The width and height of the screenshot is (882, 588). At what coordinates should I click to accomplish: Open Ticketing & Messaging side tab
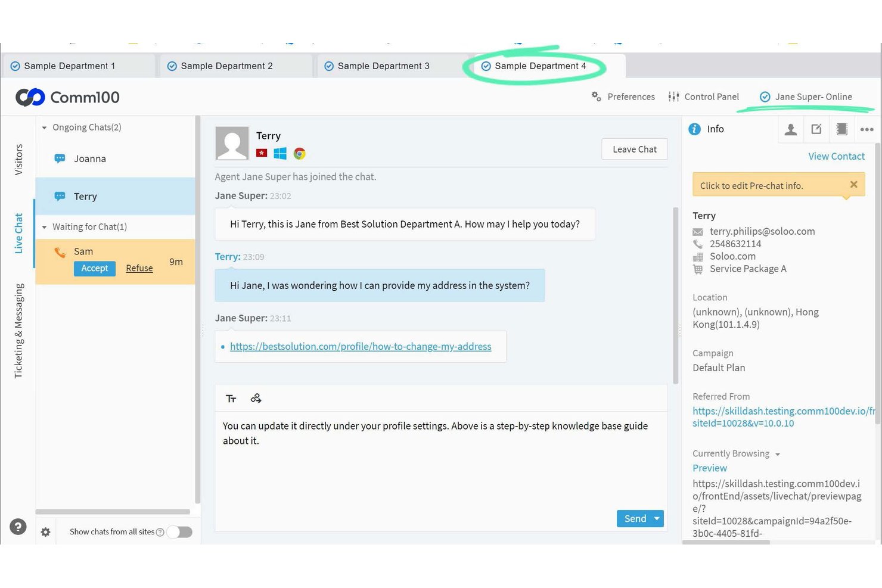click(18, 331)
